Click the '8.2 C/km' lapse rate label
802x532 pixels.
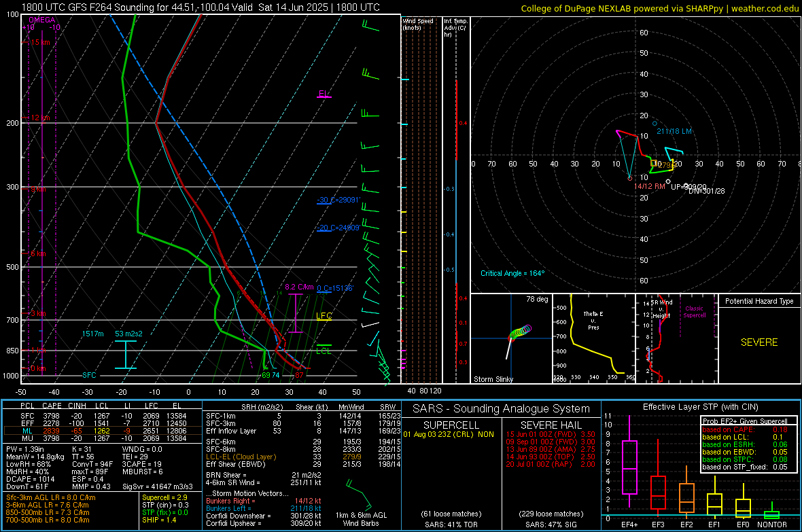click(299, 287)
